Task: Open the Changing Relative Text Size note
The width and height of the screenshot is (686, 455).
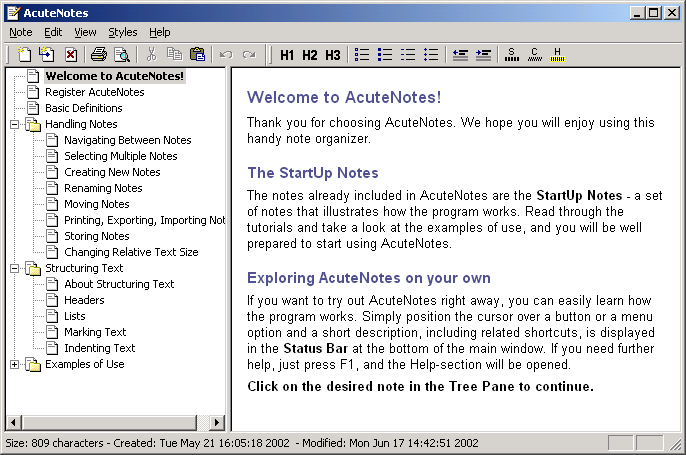Action: point(131,252)
